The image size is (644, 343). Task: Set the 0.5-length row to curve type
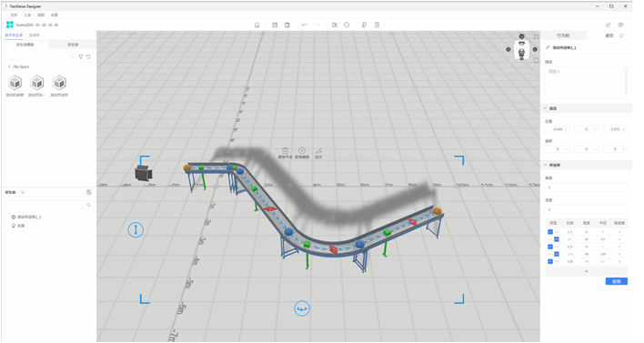[x=557, y=239]
